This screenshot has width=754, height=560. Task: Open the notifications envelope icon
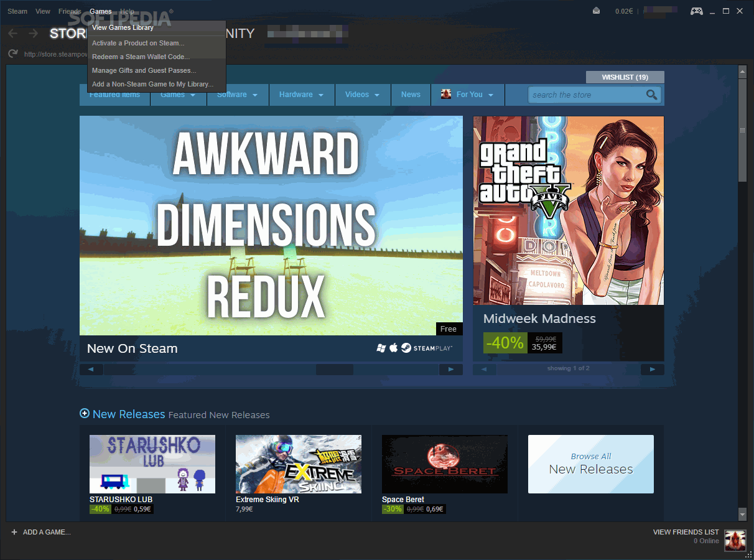click(x=597, y=11)
